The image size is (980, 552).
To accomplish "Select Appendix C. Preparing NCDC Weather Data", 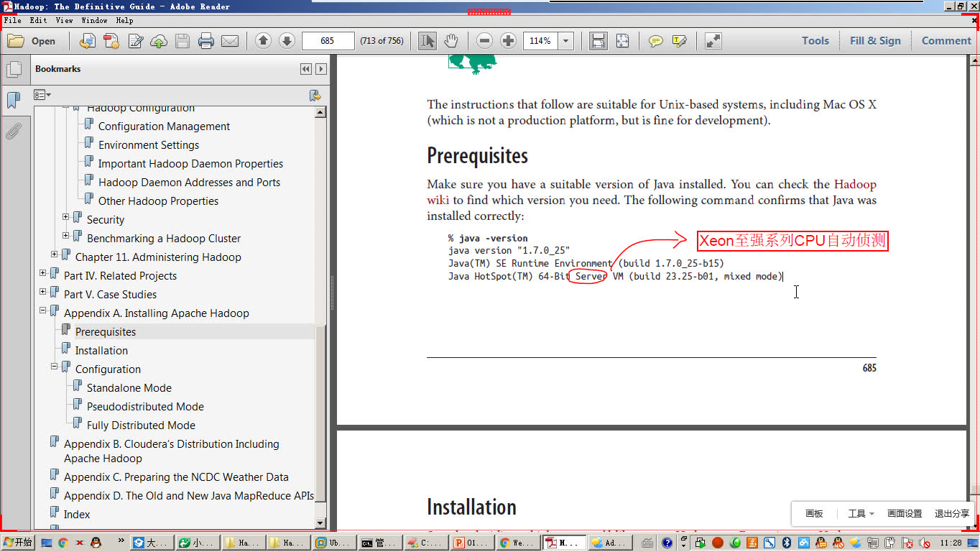I will click(176, 477).
